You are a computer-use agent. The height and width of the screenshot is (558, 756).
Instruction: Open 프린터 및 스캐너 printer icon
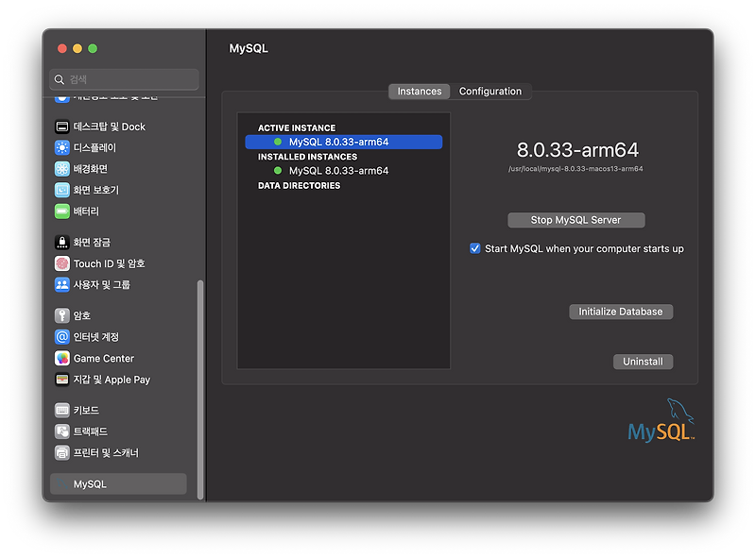(x=61, y=452)
